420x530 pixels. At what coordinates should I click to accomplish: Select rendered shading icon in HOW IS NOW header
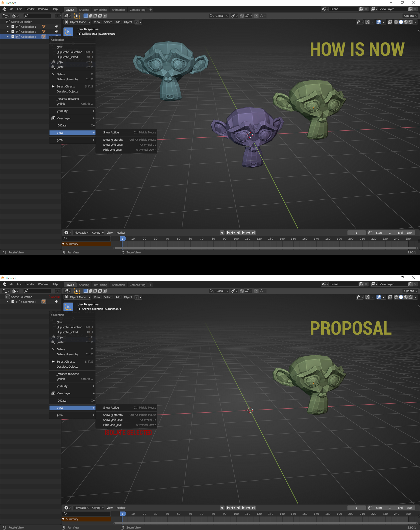[x=410, y=22]
